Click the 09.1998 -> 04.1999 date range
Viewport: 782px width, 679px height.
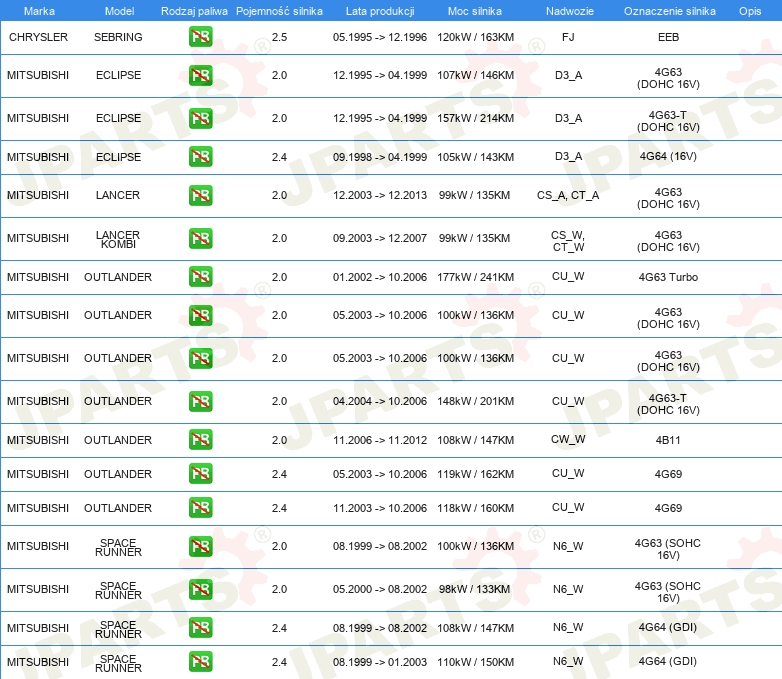pyautogui.click(x=380, y=157)
